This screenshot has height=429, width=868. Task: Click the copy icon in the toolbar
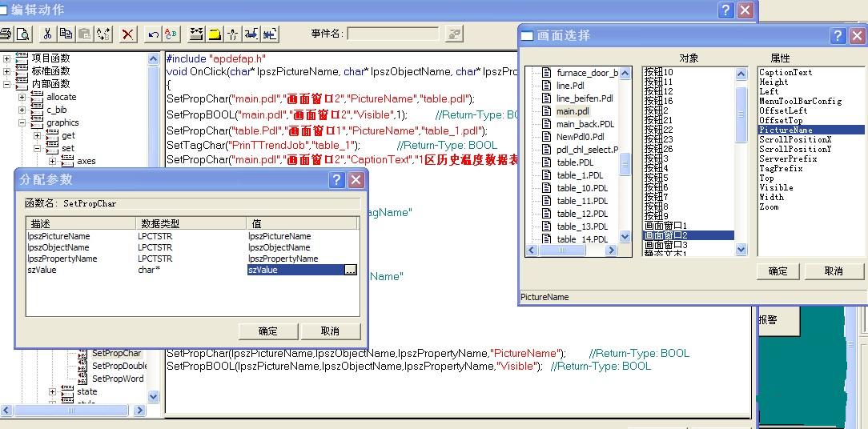click(66, 34)
